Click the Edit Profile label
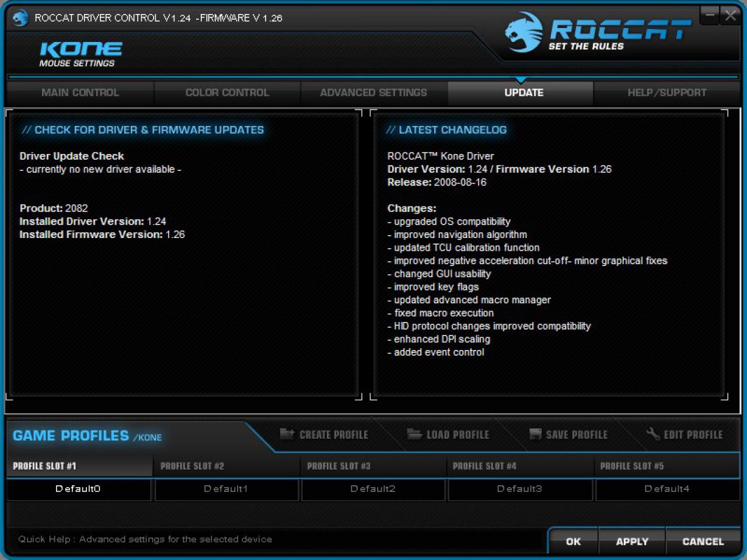This screenshot has height=560, width=747. (693, 435)
